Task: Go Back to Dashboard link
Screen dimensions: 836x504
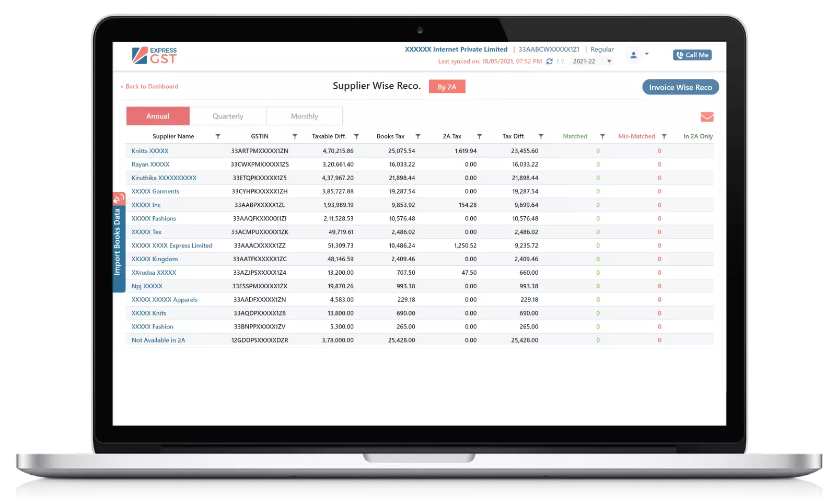Action: click(149, 87)
